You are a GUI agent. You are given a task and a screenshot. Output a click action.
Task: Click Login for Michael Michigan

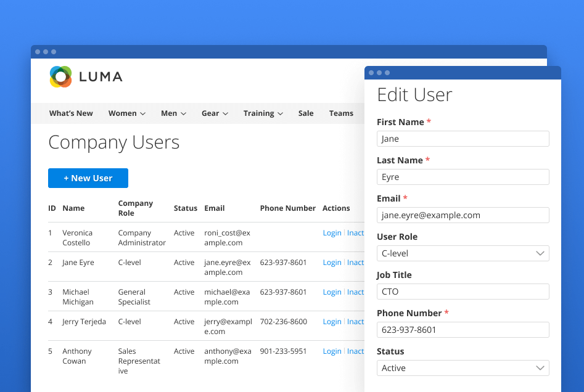click(332, 292)
